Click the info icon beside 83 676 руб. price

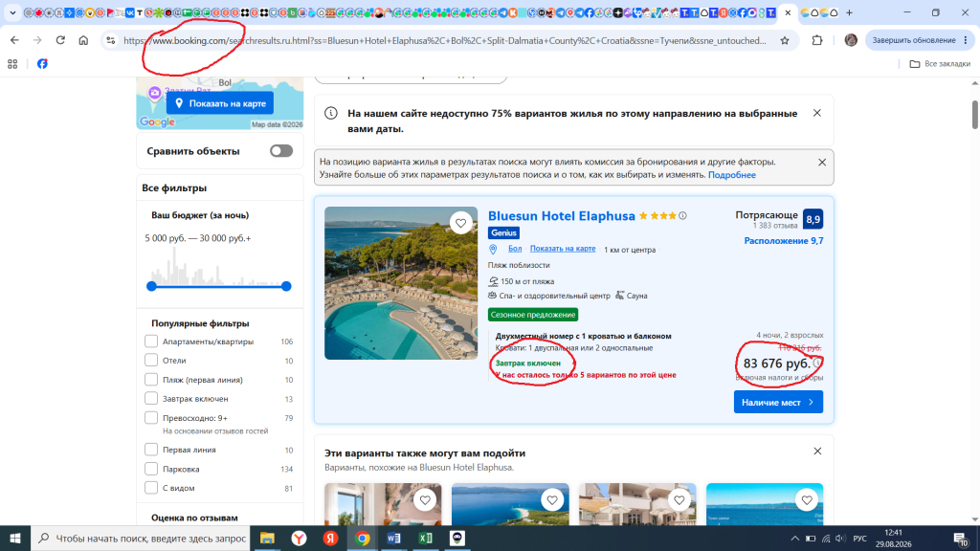coord(817,363)
